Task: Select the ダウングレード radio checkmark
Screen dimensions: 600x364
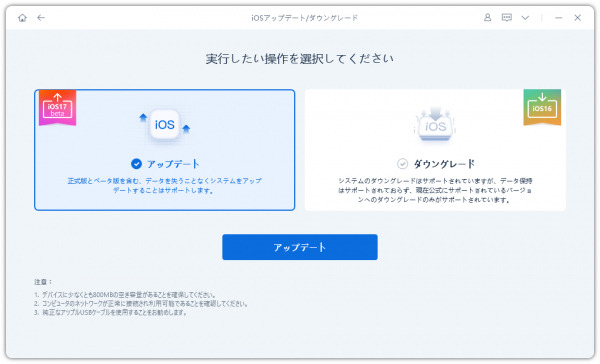Action: pyautogui.click(x=402, y=164)
